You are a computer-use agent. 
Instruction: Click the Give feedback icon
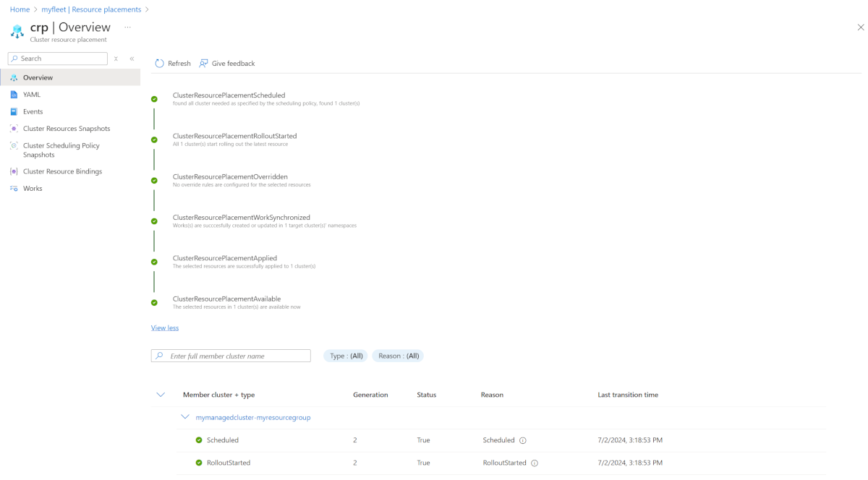pos(203,64)
